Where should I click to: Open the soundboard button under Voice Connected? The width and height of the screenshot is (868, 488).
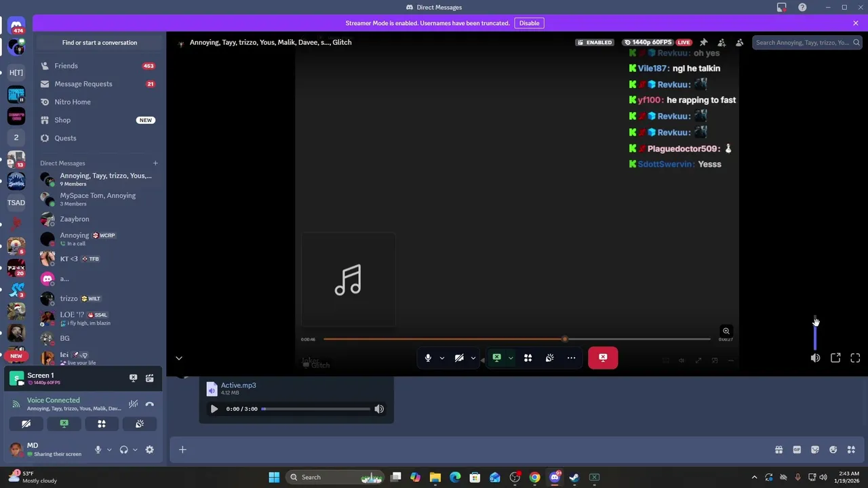point(140,424)
